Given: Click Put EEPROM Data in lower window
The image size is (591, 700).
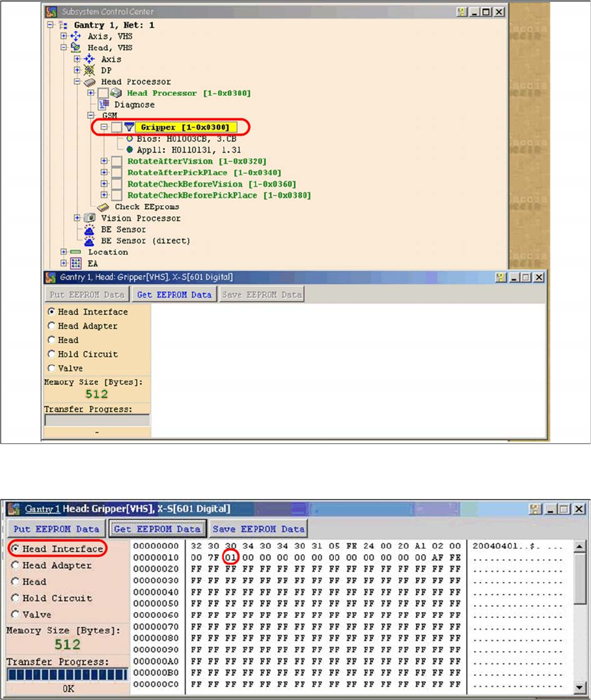Looking at the screenshot, I should pyautogui.click(x=57, y=528).
